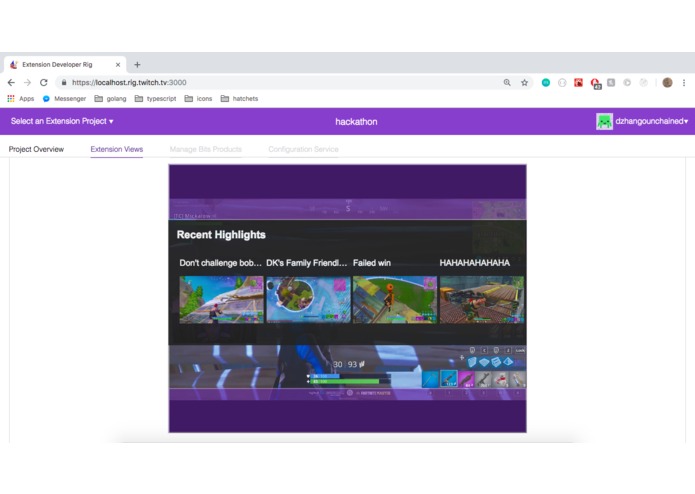Open the Don't challenge bob highlight thumbnail
Image resolution: width=695 pixels, height=494 pixels.
pos(221,300)
